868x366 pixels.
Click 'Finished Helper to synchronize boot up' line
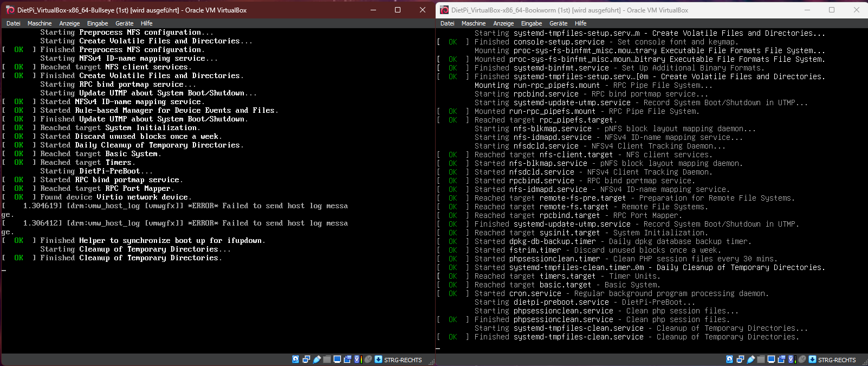(x=134, y=240)
